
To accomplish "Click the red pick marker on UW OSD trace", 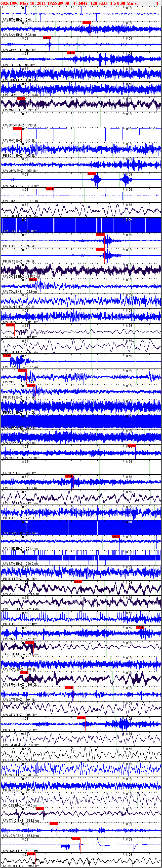I will pos(116,537).
